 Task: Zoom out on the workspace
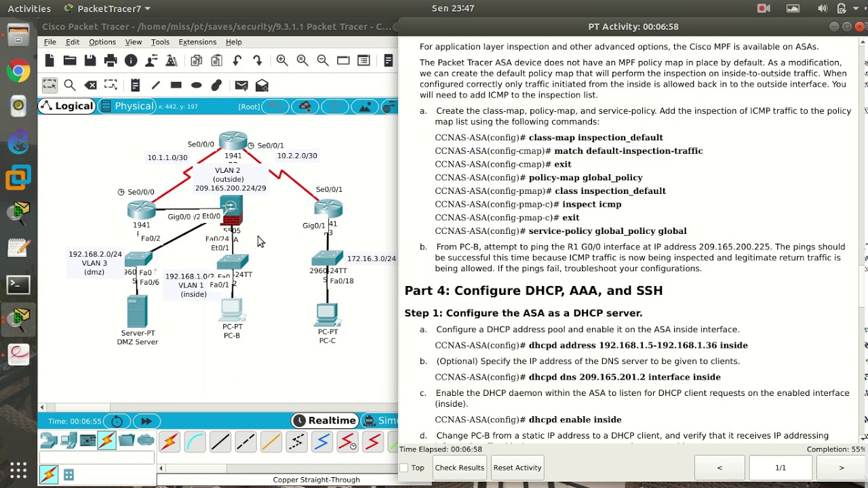(x=323, y=61)
